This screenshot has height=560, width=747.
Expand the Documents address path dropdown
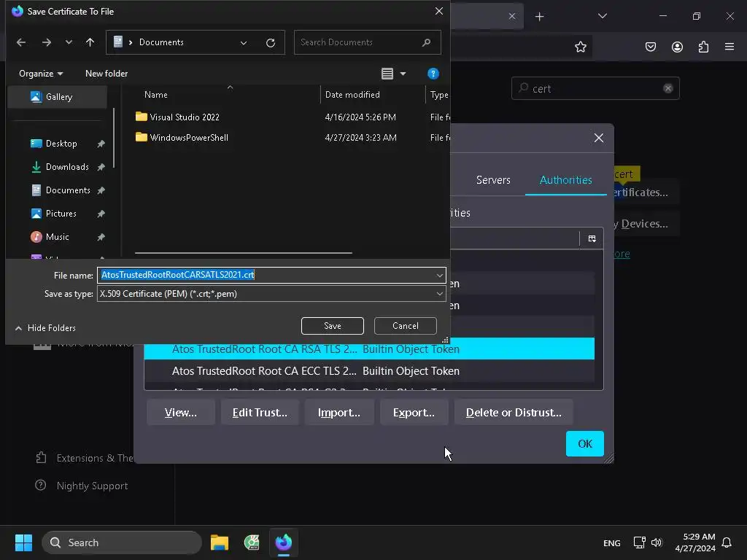[244, 43]
